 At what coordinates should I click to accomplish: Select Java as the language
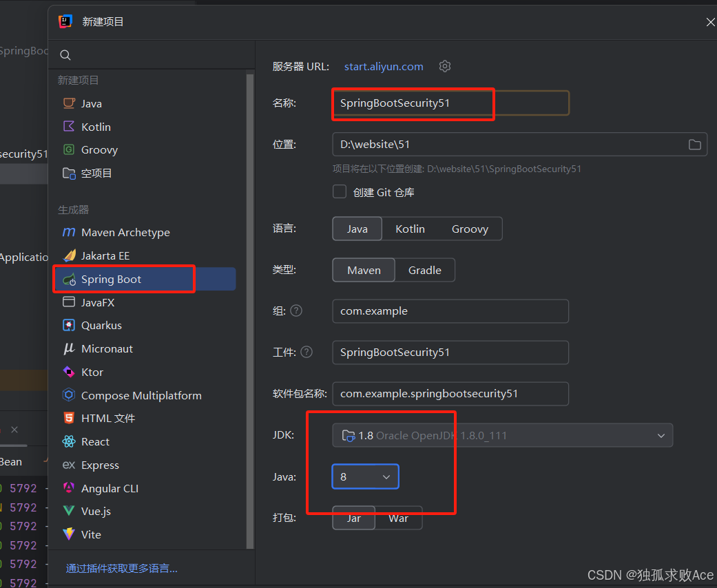[357, 229]
